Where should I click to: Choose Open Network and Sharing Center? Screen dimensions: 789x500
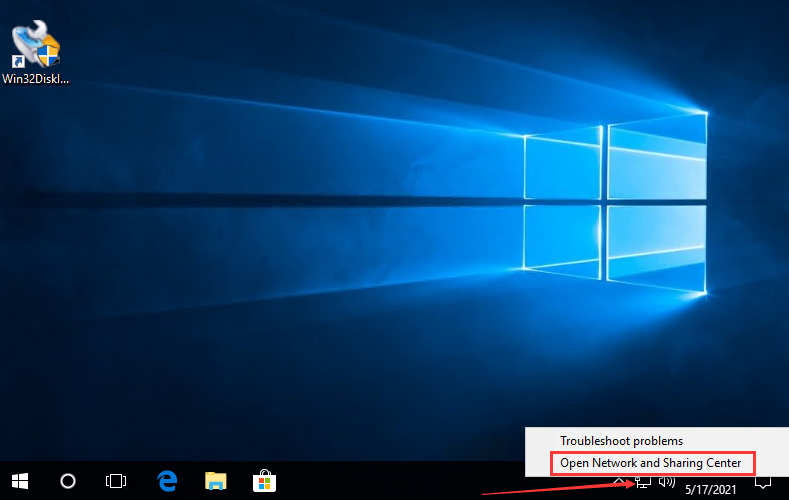[x=651, y=463]
